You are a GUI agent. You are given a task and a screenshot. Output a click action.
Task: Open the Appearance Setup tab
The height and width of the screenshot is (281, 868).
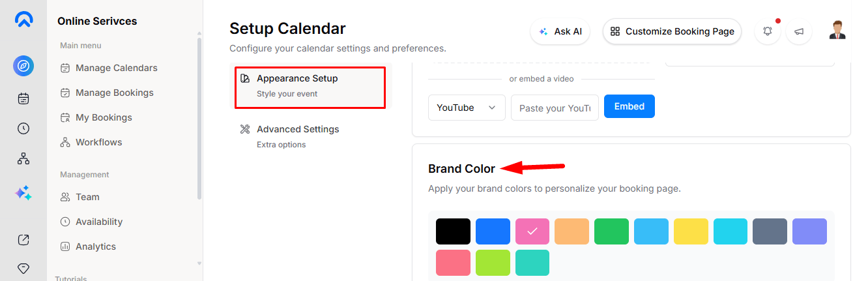310,86
